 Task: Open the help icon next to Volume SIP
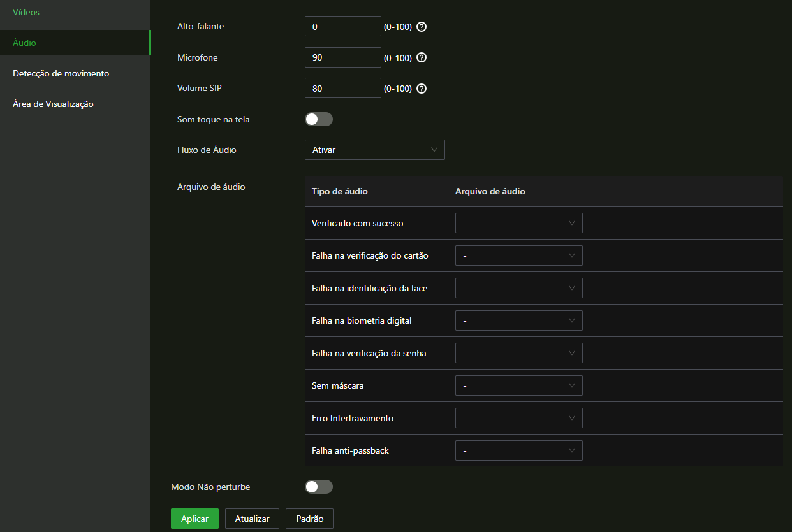click(x=421, y=89)
